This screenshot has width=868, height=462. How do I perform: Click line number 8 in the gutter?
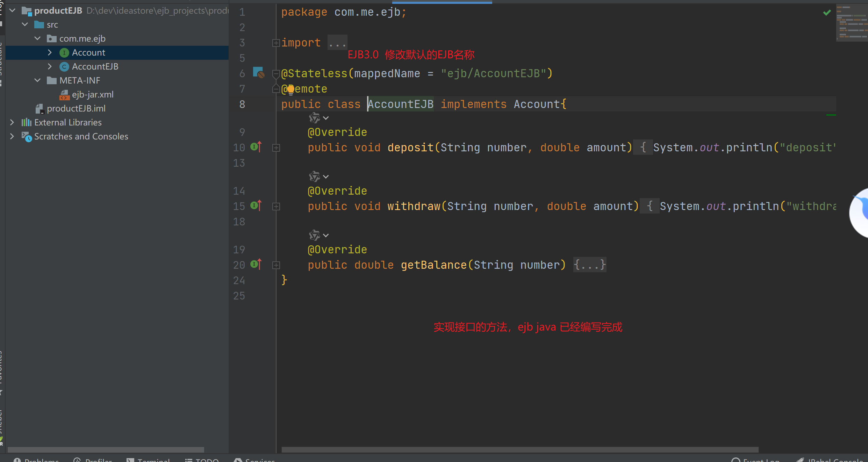click(242, 104)
